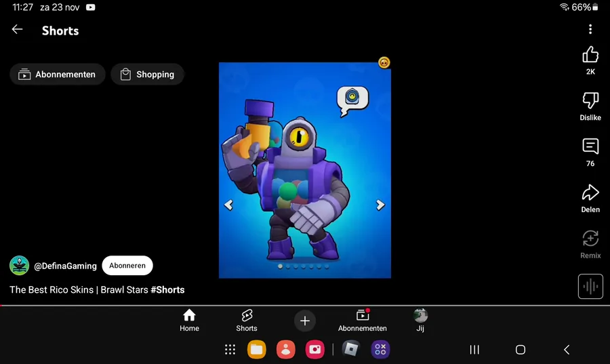Image resolution: width=610 pixels, height=364 pixels.
Task: Tap the YouTube notification icon in status bar
Action: tap(91, 7)
